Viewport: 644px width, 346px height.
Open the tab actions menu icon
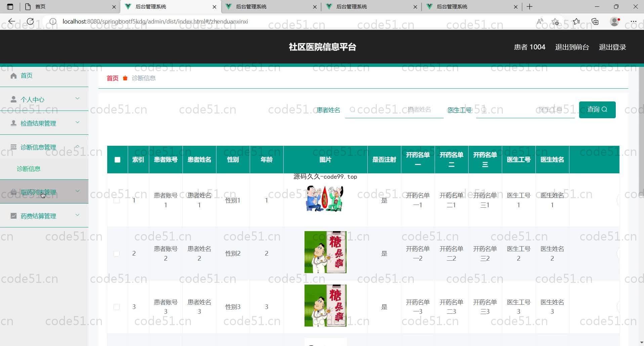10,7
